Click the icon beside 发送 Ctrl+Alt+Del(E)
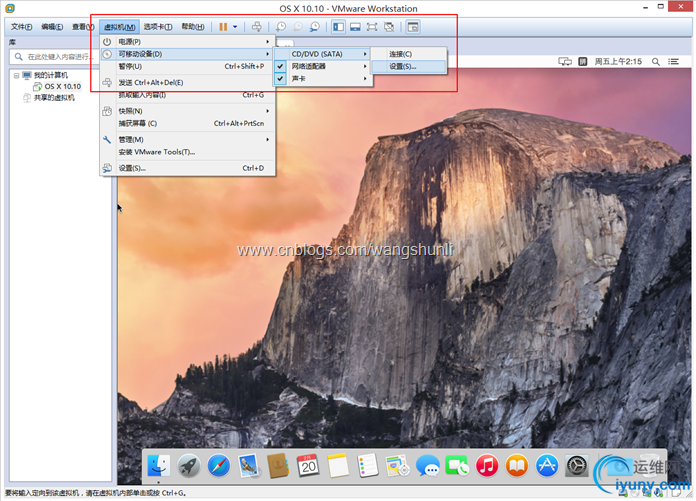 pos(107,83)
